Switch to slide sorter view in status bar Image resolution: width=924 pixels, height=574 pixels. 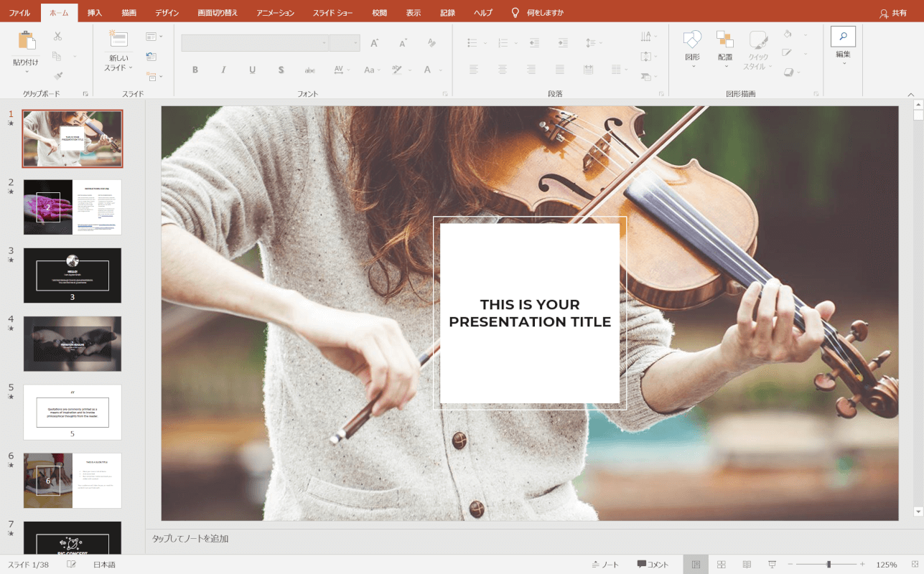click(722, 565)
